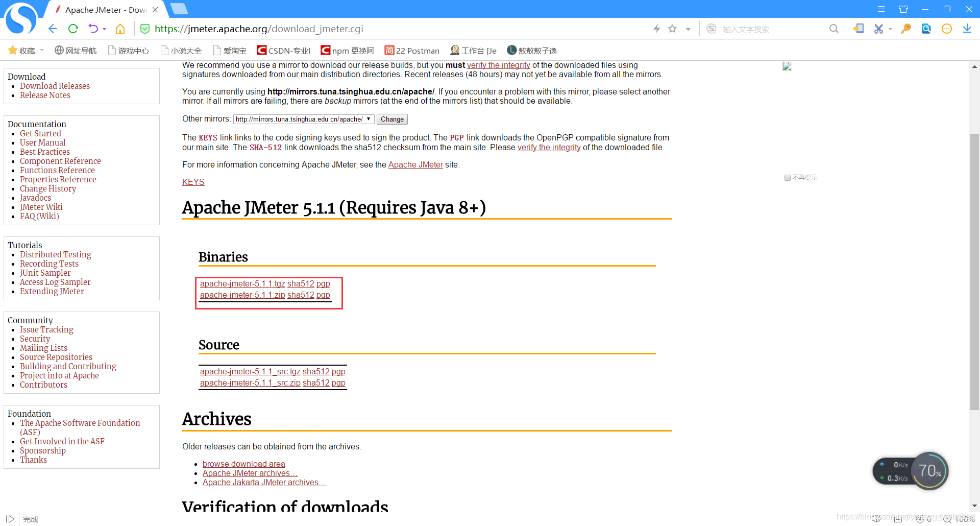This screenshot has width=980, height=526.
Task: Open pgp link for the source tgz
Action: (338, 371)
